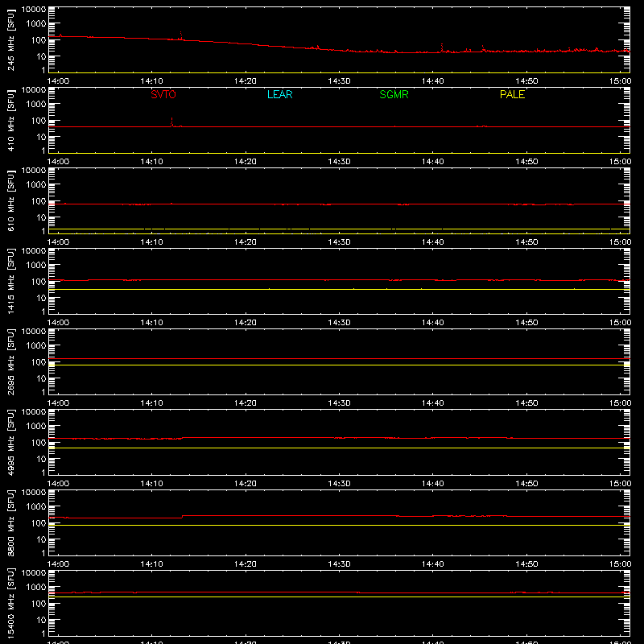Click 14:20 tick under the 610 MHz plot
644x644 pixels.
coord(246,242)
